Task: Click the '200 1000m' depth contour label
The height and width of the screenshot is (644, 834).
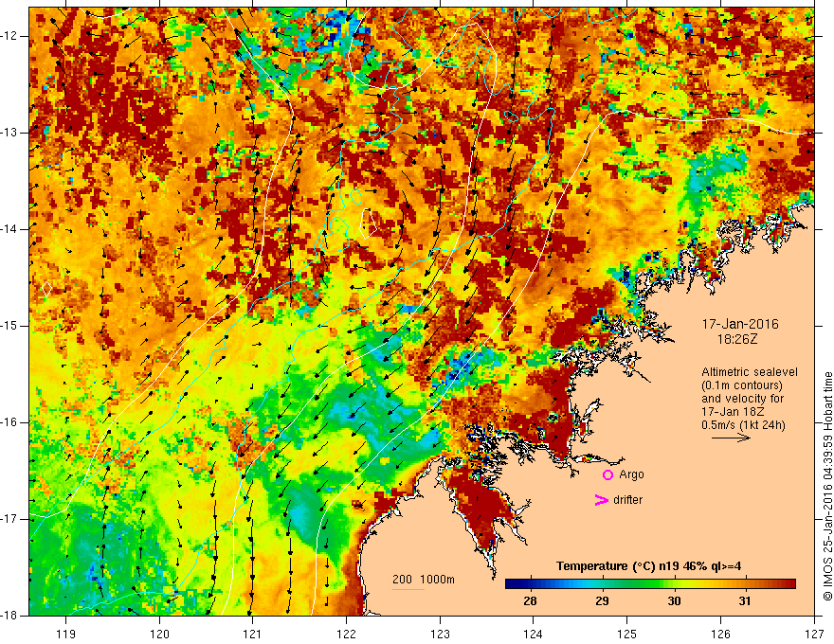Action: point(424,580)
